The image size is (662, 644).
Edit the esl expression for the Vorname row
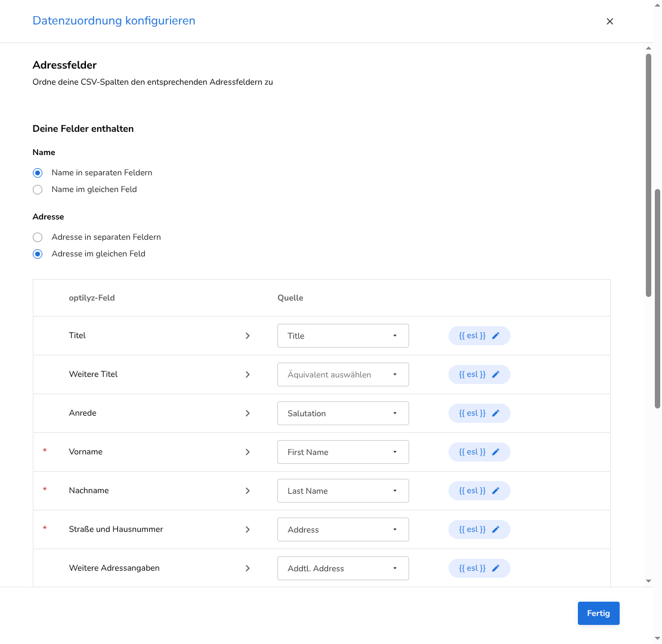point(479,452)
